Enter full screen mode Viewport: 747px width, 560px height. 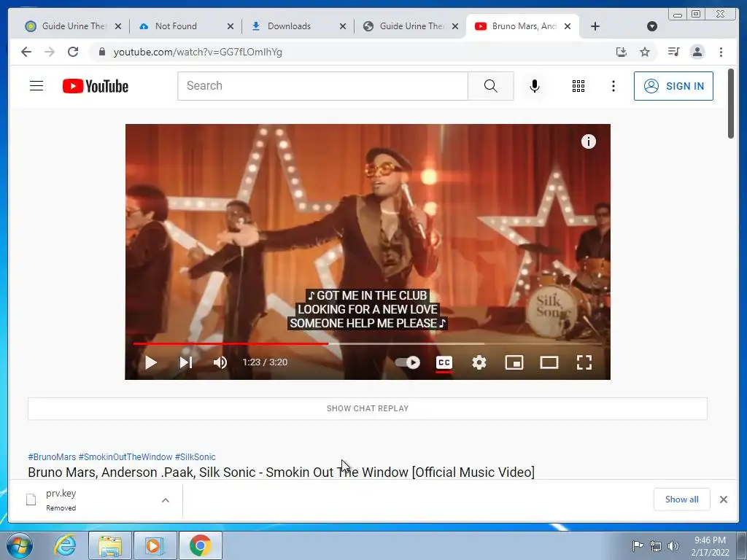pos(584,362)
